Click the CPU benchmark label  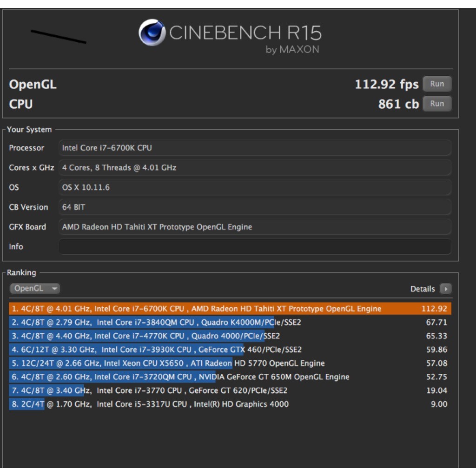click(20, 104)
